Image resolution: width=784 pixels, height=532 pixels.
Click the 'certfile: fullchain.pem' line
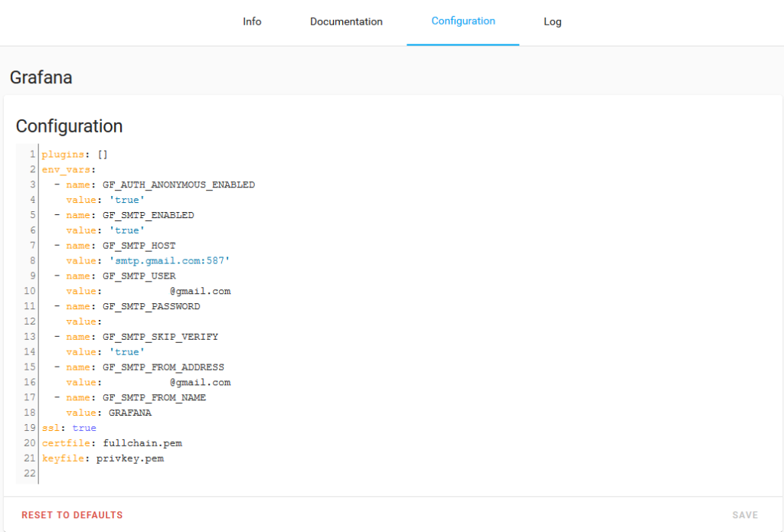(x=112, y=443)
